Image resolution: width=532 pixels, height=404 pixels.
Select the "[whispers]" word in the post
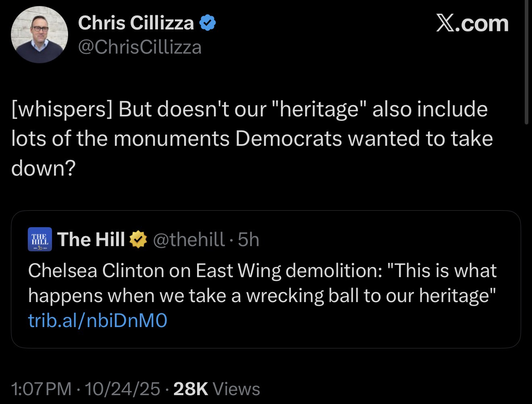(x=61, y=109)
